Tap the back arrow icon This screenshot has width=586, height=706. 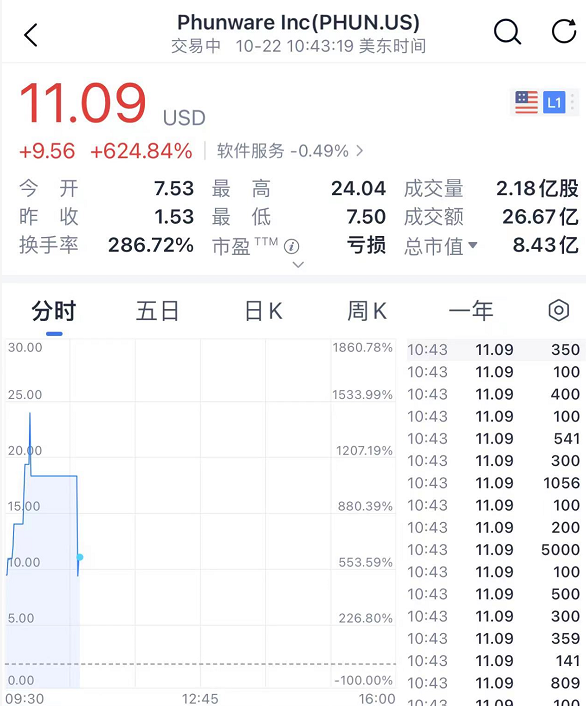pyautogui.click(x=31, y=35)
